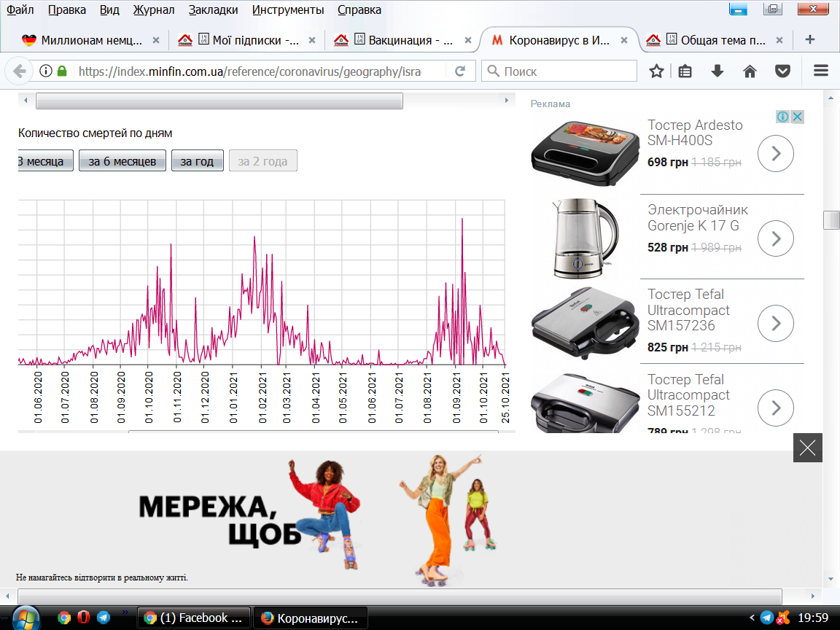This screenshot has width=840, height=630.
Task: Select the 'за 6 месяцев' period button
Action: (122, 160)
